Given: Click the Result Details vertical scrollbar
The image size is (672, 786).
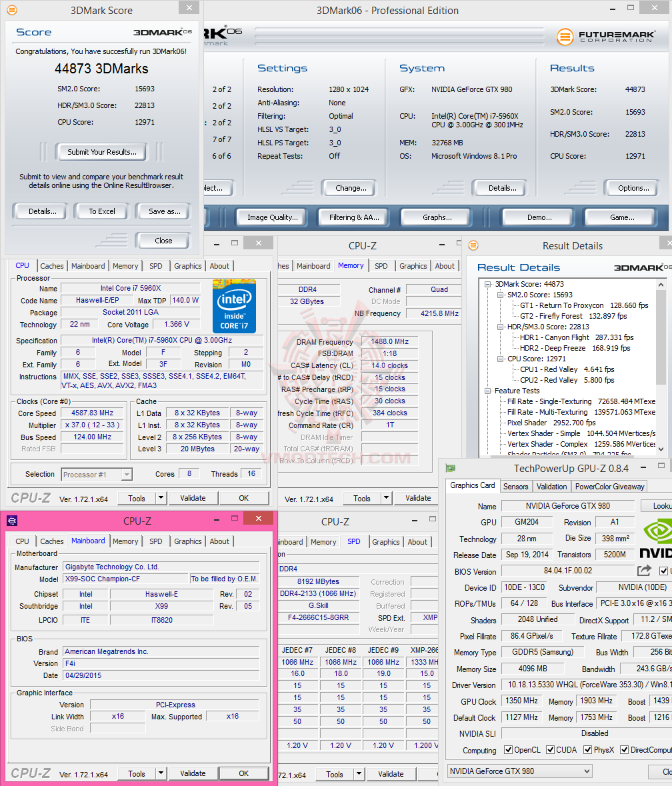Looking at the screenshot, I should coord(661,367).
